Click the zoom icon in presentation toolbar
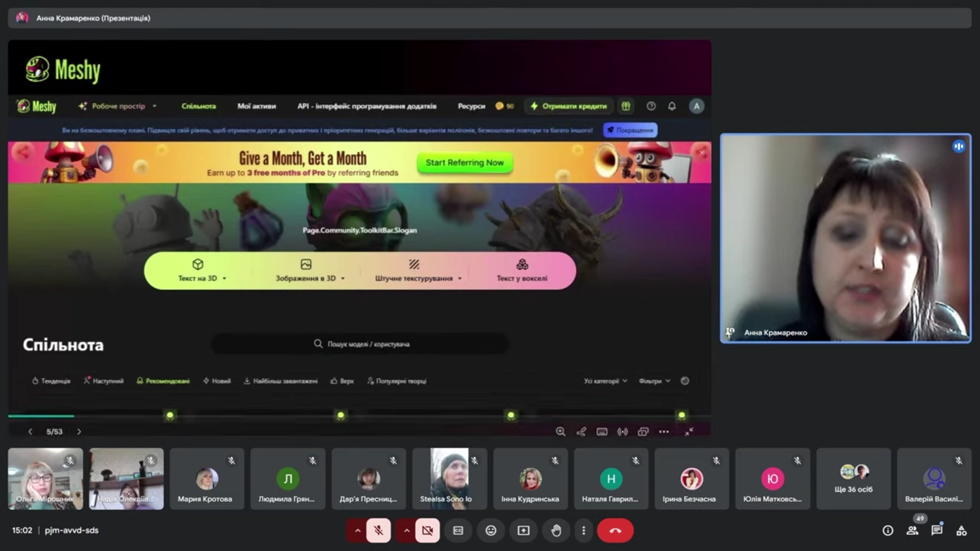Screen dimensions: 980x551 click(x=561, y=432)
